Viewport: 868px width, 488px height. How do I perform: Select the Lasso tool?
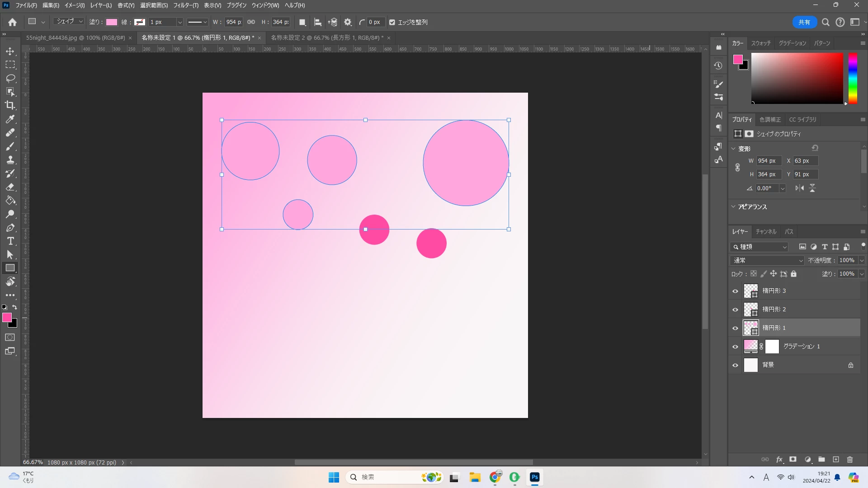click(10, 78)
